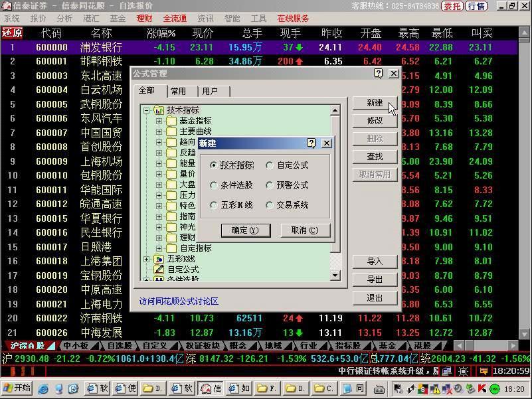Open the 在线服务 menu
This screenshot has height=399, width=532.
click(293, 19)
